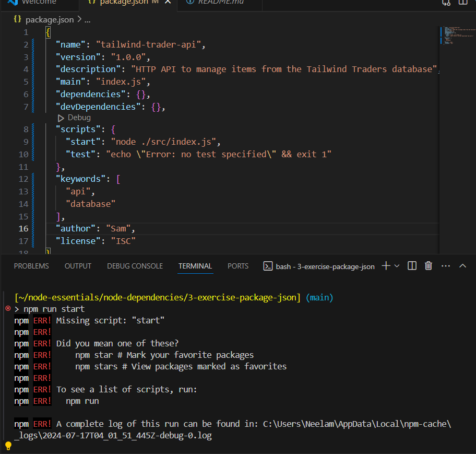The image size is (476, 454).
Task: Click the lightbulb quick fix icon in terminal
Action: [x=8, y=446]
